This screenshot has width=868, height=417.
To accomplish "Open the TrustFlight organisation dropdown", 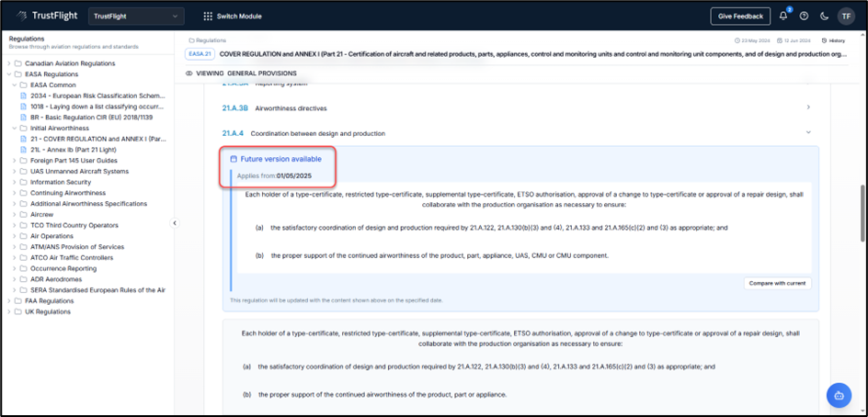I will [136, 16].
